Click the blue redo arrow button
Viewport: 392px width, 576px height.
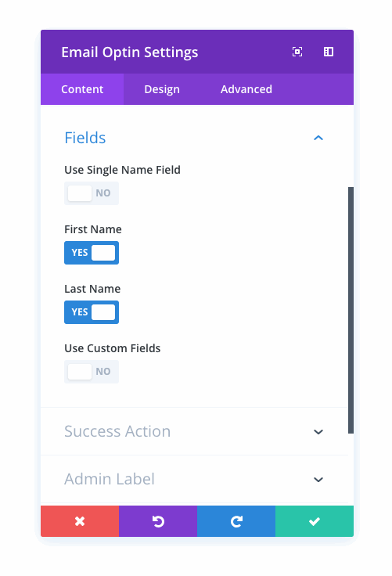(x=236, y=521)
